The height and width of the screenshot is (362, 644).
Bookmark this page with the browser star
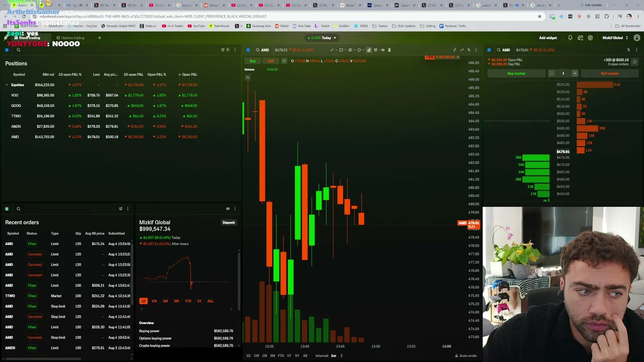539,16
